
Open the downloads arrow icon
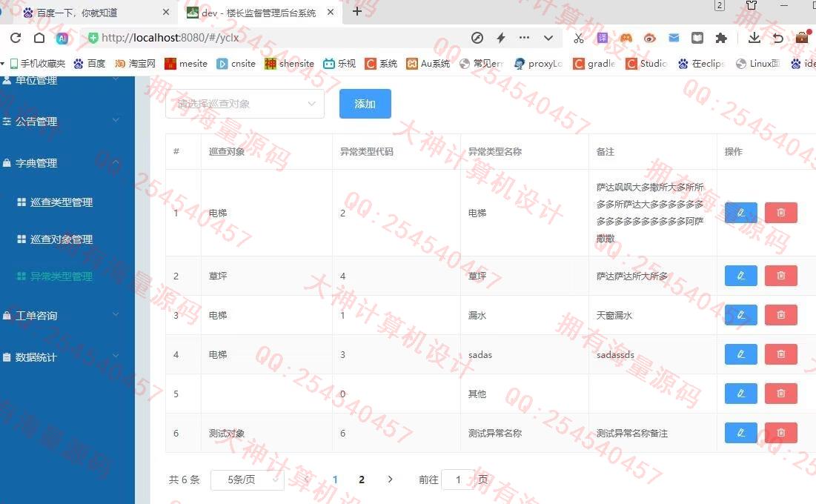pos(754,38)
